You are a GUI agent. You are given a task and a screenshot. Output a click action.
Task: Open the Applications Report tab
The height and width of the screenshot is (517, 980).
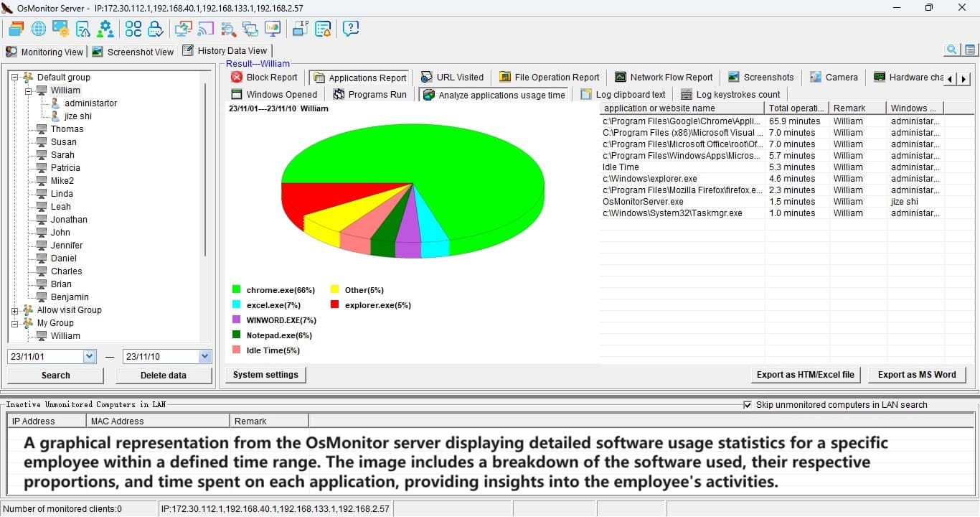pos(359,78)
